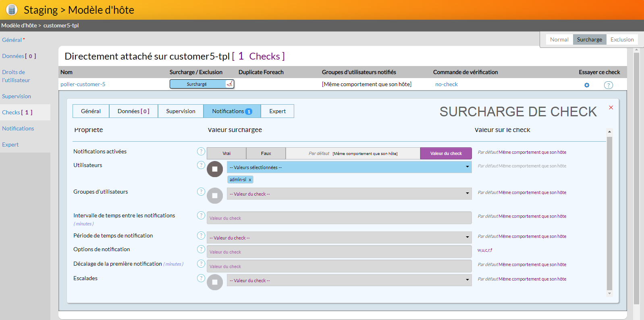Open help for Escalades property
The height and width of the screenshot is (320, 644).
point(201,278)
